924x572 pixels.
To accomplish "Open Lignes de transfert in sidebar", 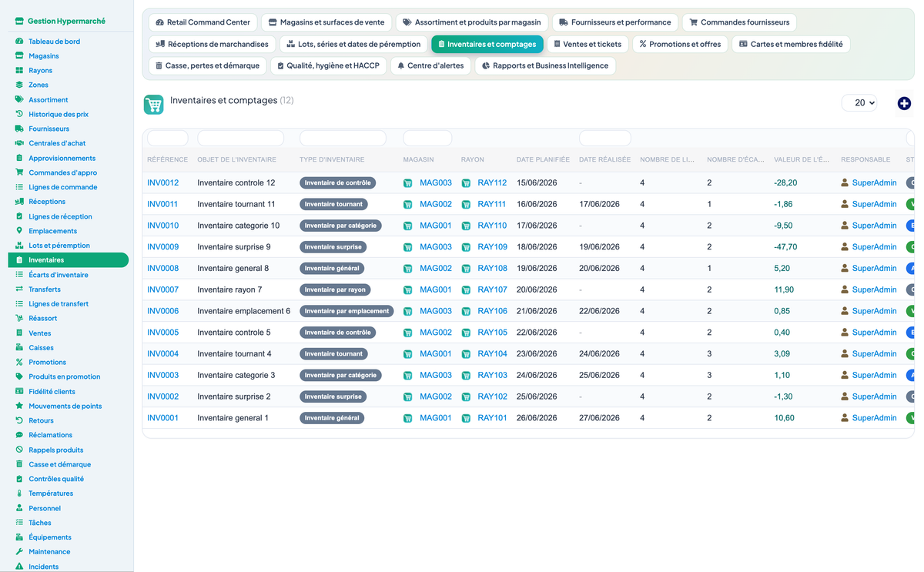I will click(x=59, y=304).
